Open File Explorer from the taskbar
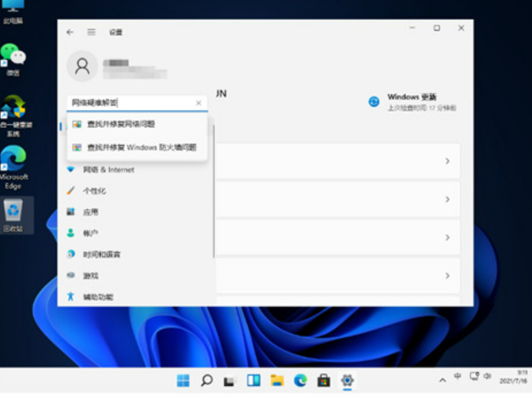 pyautogui.click(x=277, y=380)
